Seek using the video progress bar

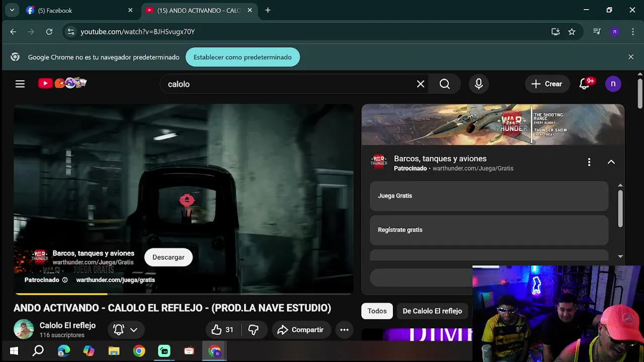coord(184,294)
